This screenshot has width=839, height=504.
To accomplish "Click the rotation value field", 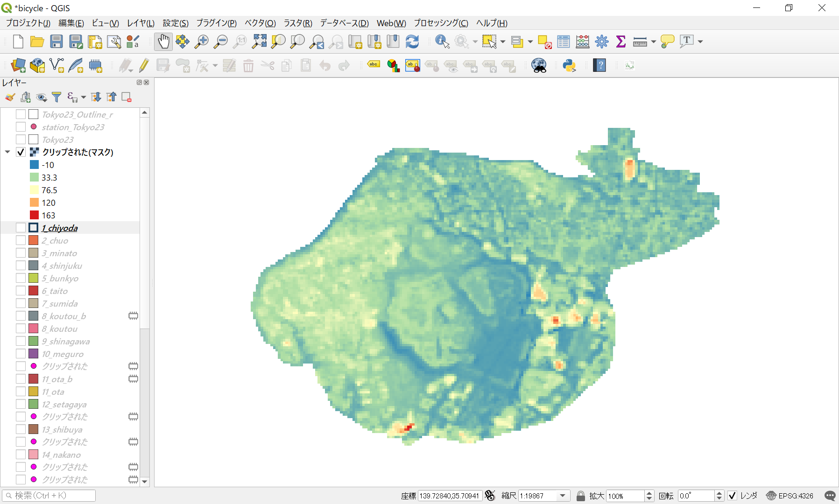I will tap(696, 496).
